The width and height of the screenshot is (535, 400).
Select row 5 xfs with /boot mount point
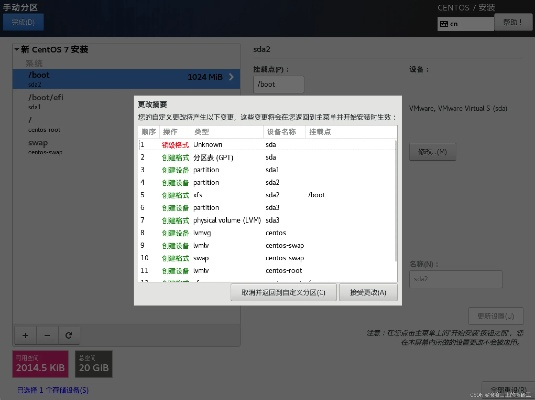pyautogui.click(x=267, y=195)
